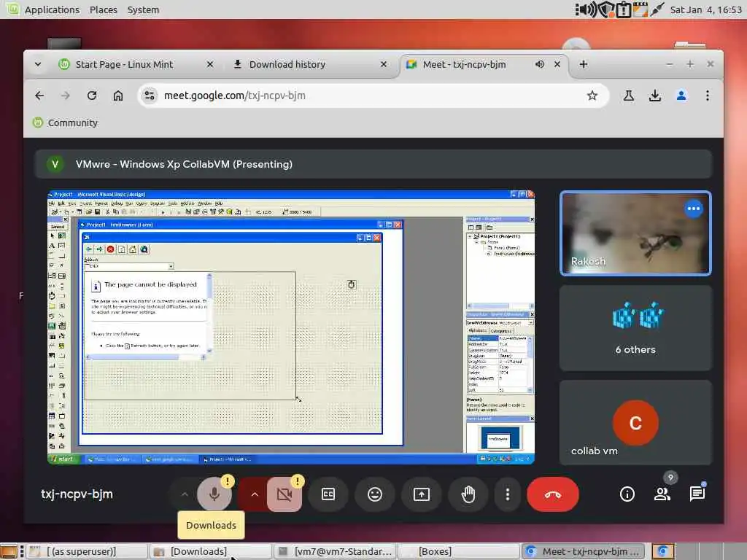Leave the call with red hang-up button

coord(553,494)
